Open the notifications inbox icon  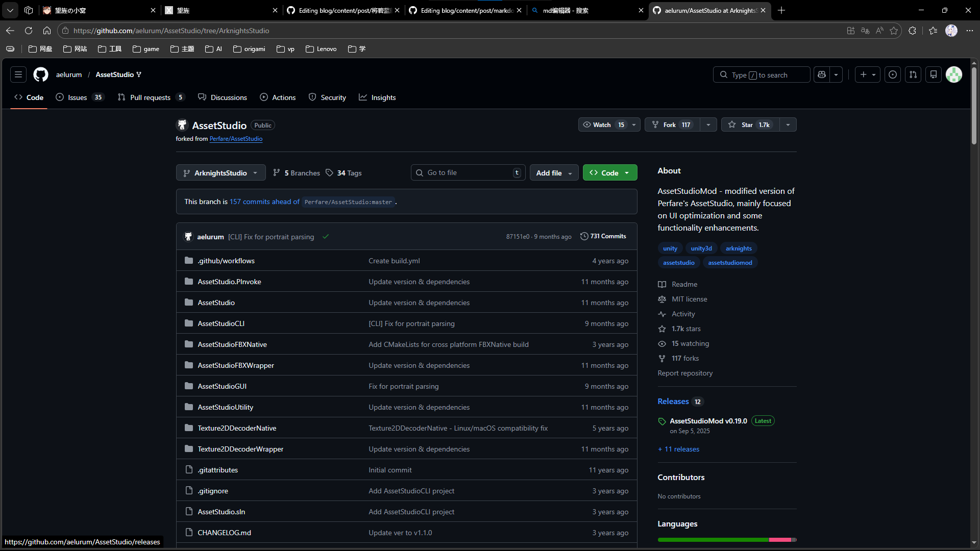pos(934,74)
